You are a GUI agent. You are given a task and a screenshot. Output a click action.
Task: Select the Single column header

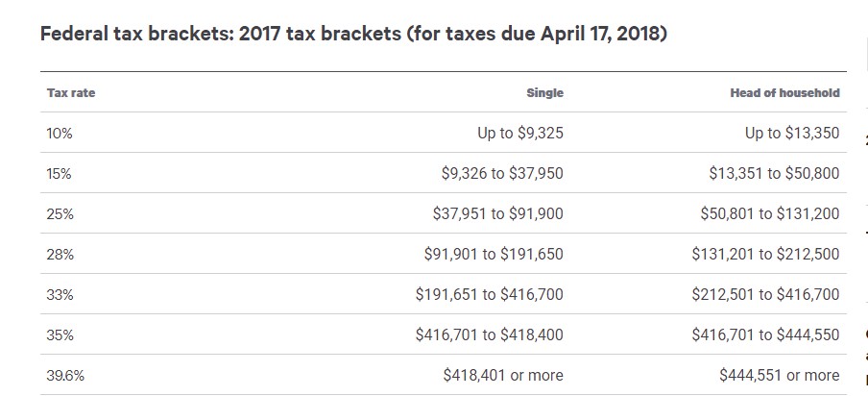tap(544, 93)
